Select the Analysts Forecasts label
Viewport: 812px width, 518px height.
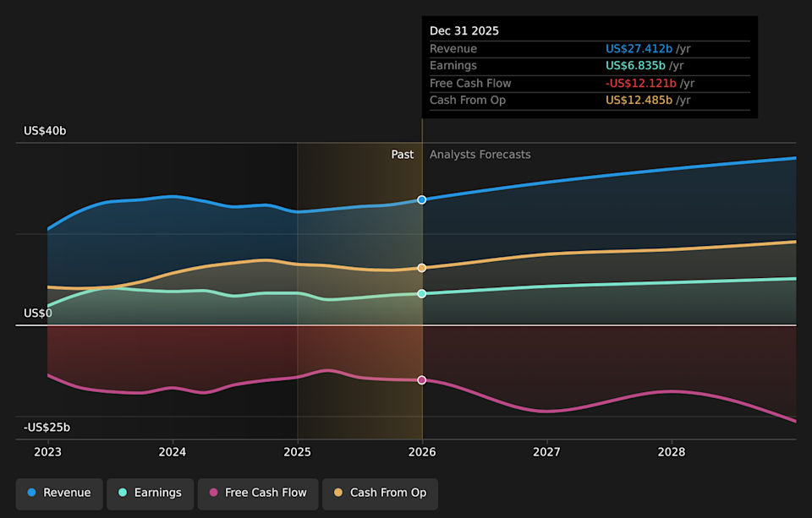[x=480, y=154]
